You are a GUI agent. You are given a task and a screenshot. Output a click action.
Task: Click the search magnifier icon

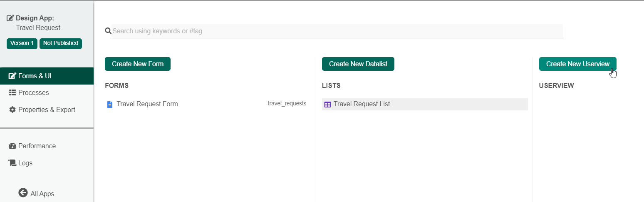[108, 31]
